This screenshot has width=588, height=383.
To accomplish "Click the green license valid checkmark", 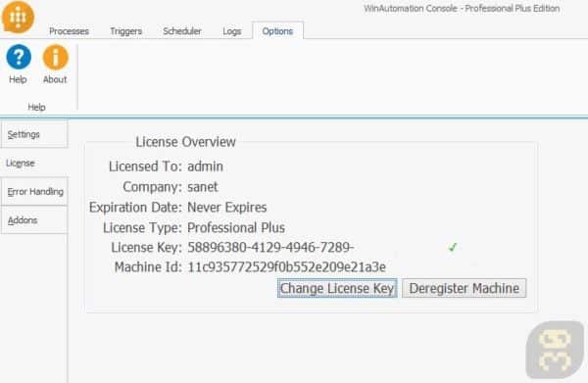I will (x=453, y=247).
